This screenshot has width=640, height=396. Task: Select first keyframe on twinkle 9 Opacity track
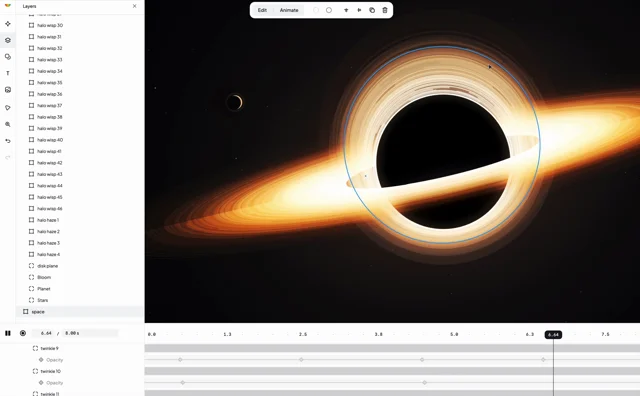tap(180, 360)
